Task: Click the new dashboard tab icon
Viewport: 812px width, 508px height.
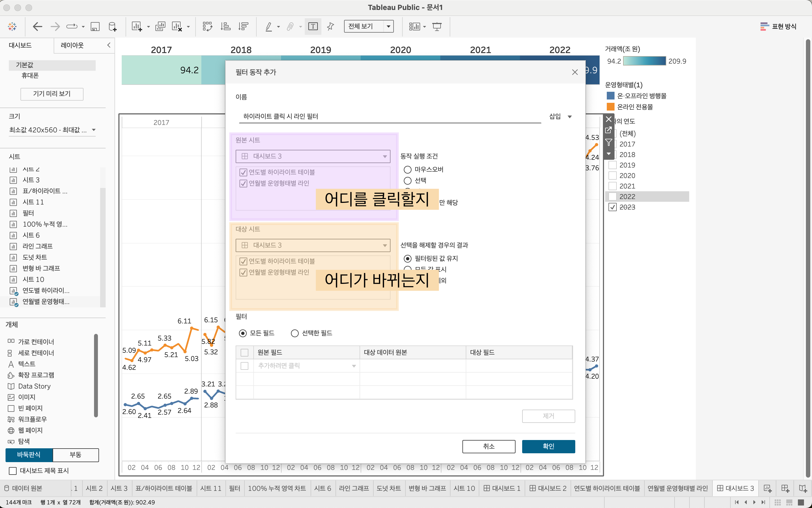Action: click(x=785, y=488)
